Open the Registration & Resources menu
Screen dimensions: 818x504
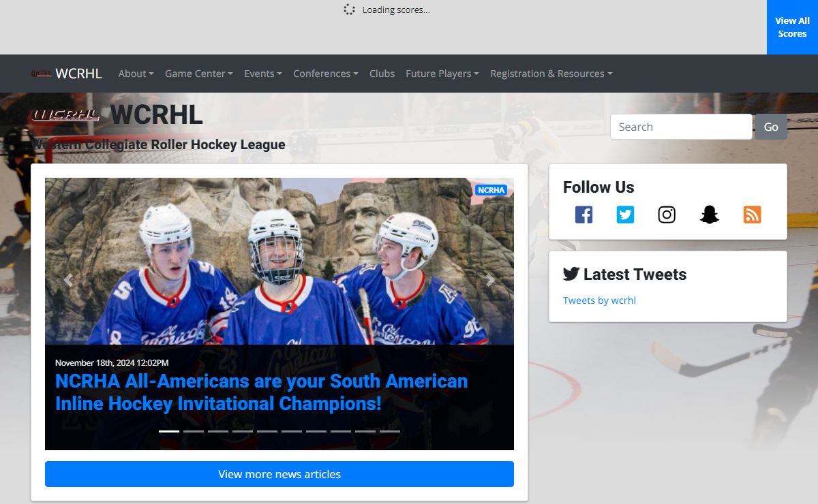[x=551, y=74]
